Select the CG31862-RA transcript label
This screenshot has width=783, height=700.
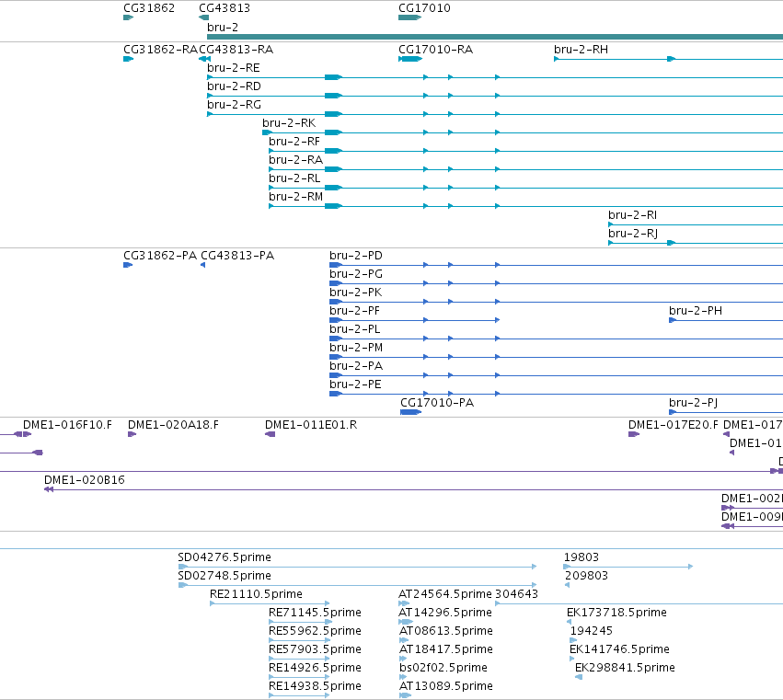[x=160, y=50]
